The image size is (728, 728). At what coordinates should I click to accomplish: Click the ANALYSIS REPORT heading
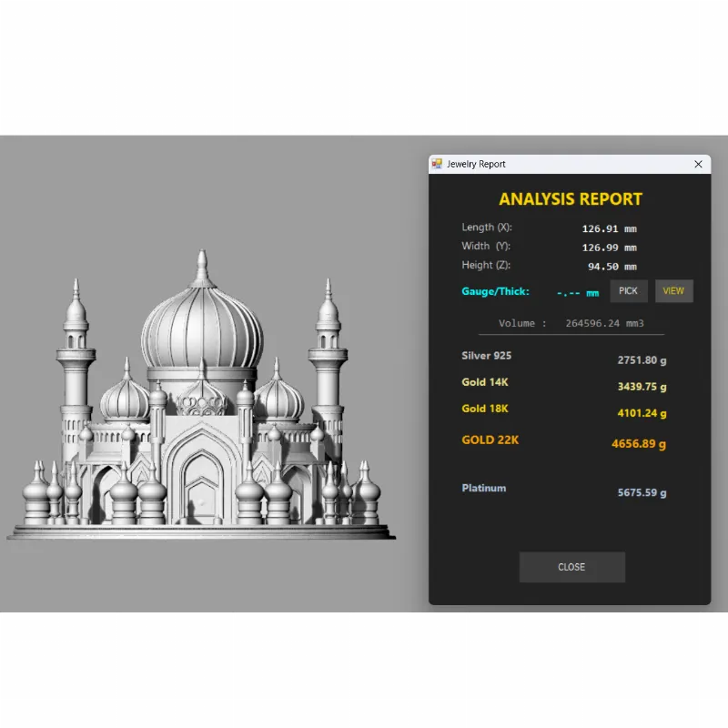571,199
